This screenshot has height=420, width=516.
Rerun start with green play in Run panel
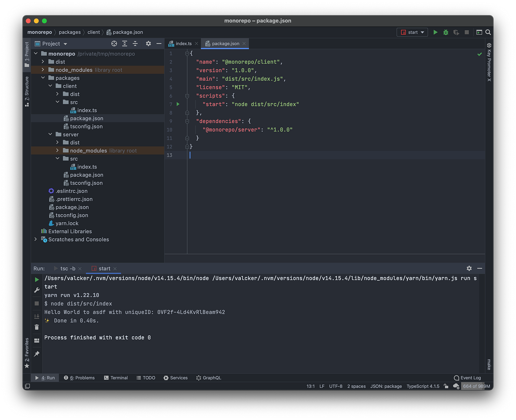36,280
